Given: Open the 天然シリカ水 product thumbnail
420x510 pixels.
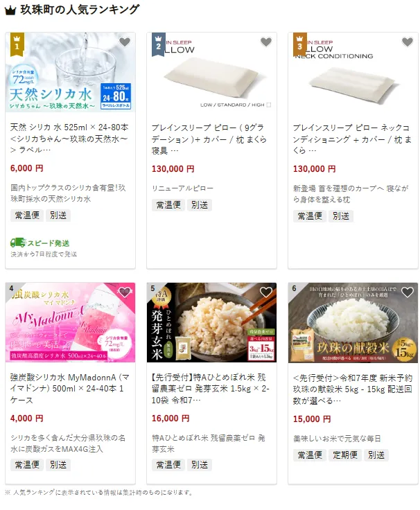Looking at the screenshot, I should (x=70, y=72).
